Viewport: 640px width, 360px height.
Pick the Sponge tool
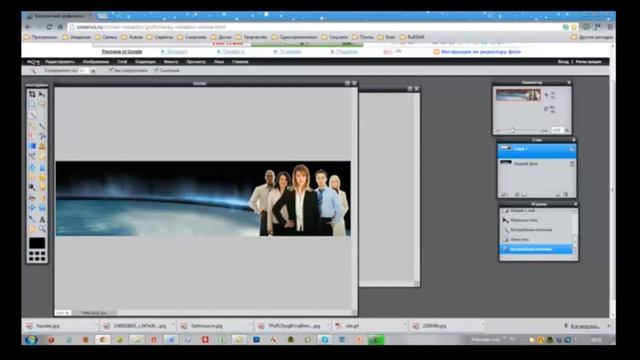click(42, 177)
